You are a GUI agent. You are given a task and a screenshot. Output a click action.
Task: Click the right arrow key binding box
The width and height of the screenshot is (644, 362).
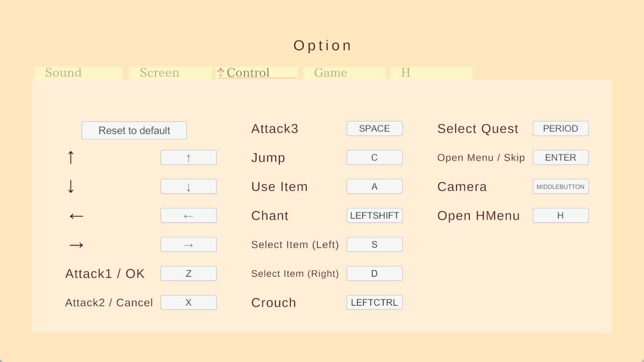coord(188,245)
